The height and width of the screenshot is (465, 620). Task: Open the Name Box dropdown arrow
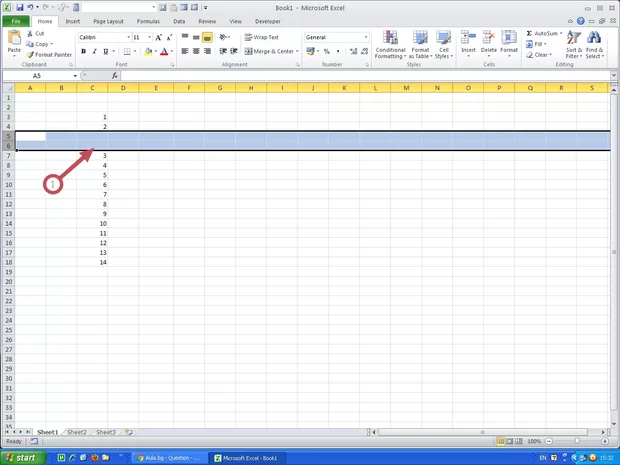coord(74,76)
